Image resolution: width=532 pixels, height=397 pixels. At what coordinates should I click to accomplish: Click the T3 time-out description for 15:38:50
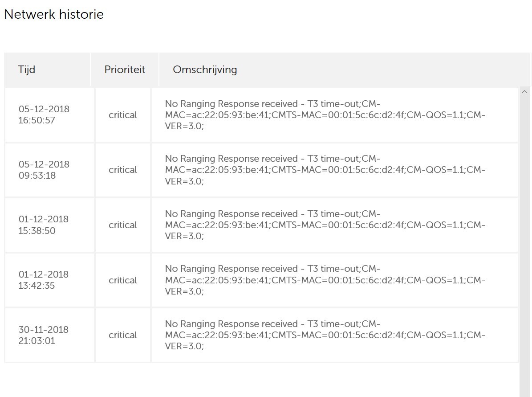coord(325,225)
